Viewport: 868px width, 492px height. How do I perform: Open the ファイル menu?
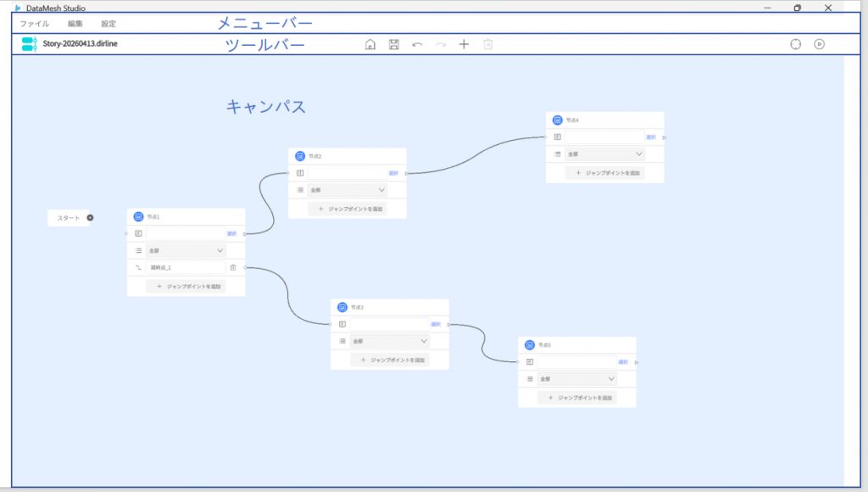tap(35, 24)
